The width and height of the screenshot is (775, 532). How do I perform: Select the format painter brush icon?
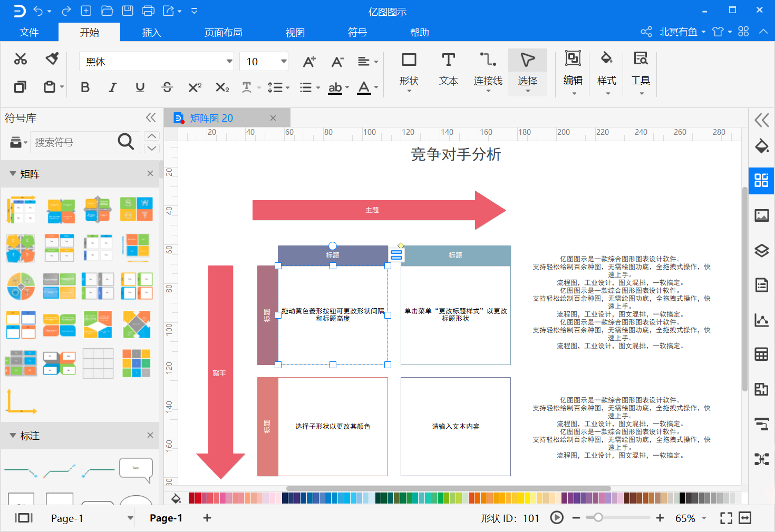(x=52, y=58)
